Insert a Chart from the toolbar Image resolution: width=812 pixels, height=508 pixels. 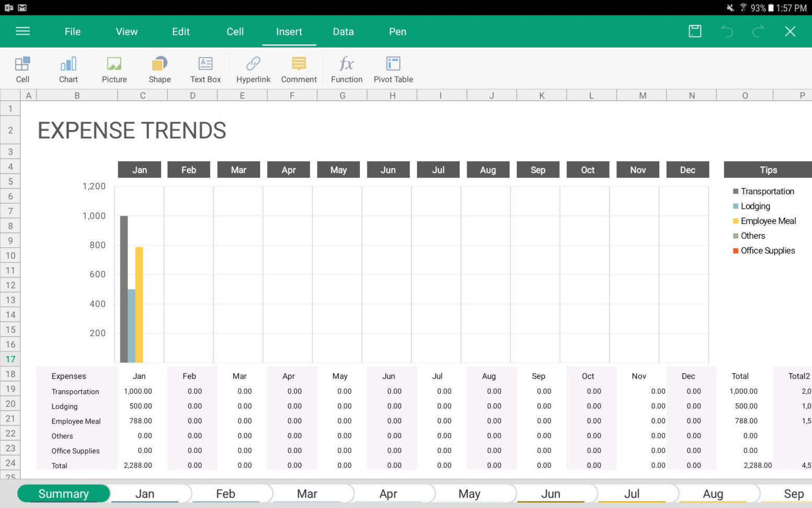[68, 69]
